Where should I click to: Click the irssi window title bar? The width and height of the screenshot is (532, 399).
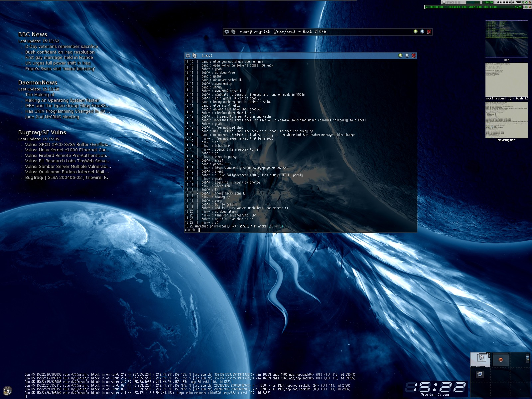tap(299, 56)
